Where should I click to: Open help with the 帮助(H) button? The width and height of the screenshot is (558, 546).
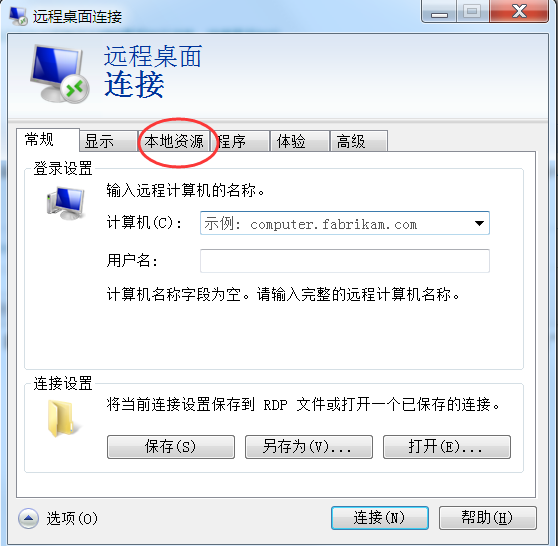pyautogui.click(x=488, y=518)
